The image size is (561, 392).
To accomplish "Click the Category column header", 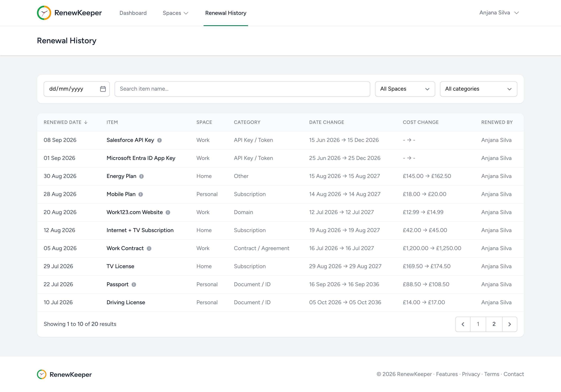I will (x=247, y=122).
